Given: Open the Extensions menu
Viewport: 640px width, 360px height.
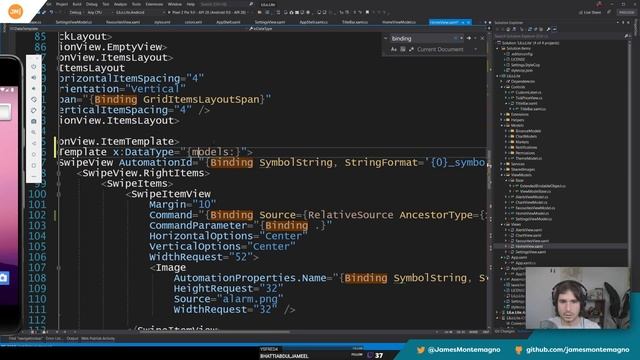Looking at the screenshot, I should (154, 4).
